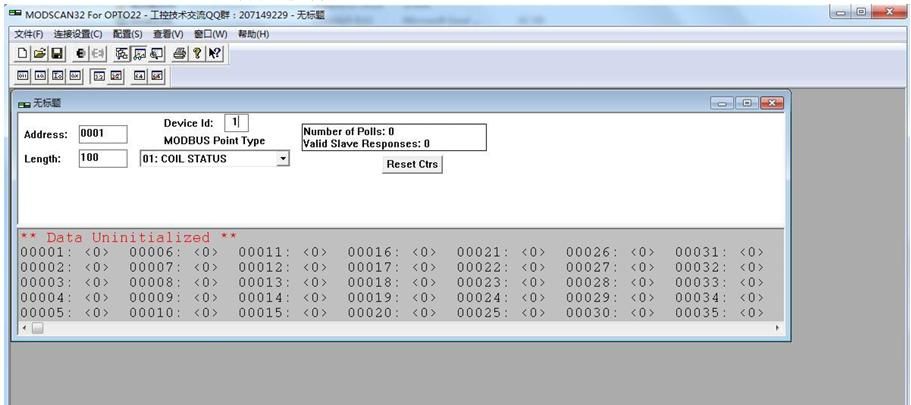
Task: Select fifth format icon (pressed state)
Action: [x=99, y=76]
